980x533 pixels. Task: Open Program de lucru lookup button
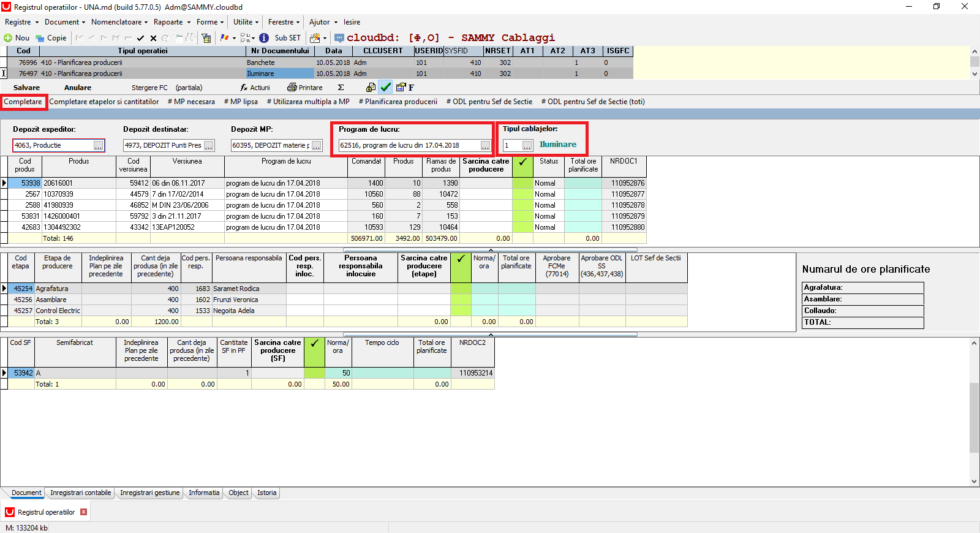485,146
